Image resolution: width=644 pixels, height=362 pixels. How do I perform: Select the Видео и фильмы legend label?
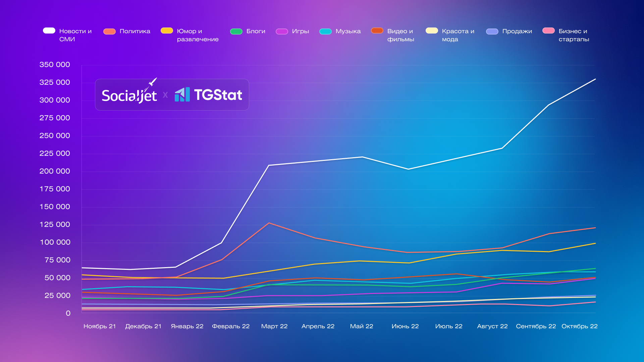(400, 35)
